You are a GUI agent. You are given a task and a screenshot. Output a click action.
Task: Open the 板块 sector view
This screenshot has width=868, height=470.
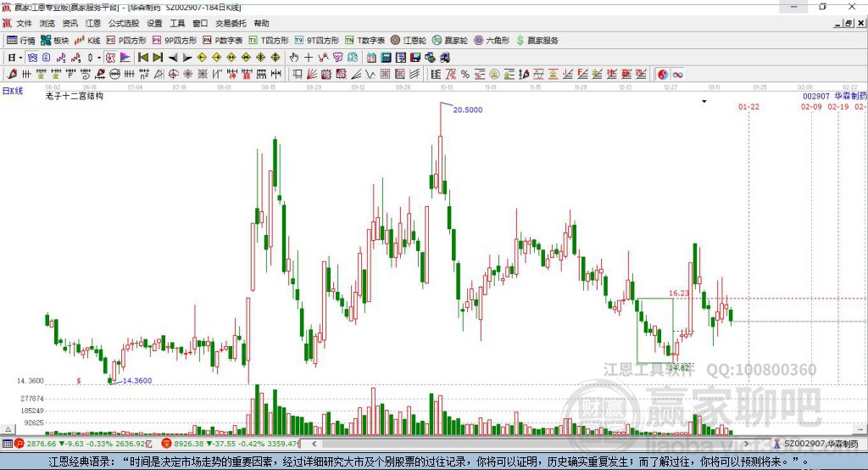[54, 41]
